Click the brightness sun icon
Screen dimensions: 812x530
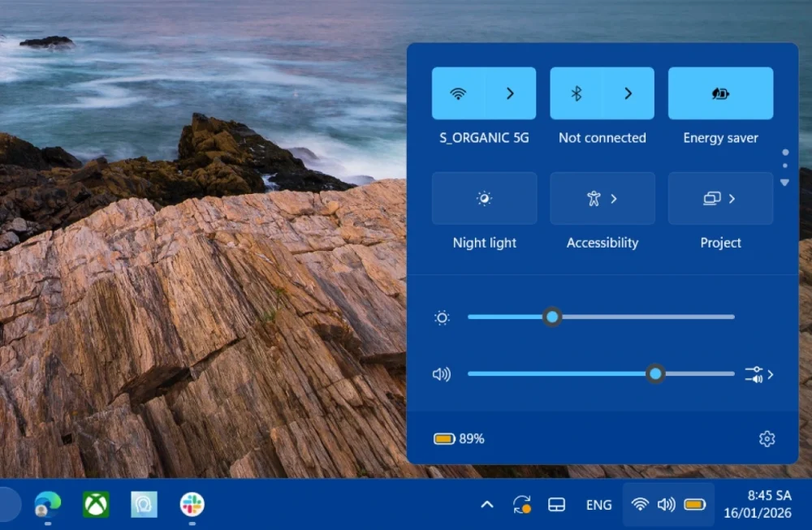click(x=442, y=317)
